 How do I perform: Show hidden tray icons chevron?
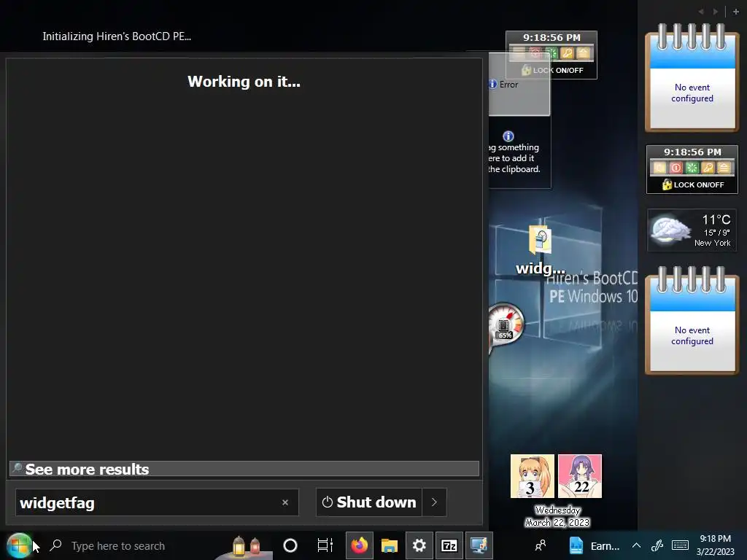tap(636, 545)
